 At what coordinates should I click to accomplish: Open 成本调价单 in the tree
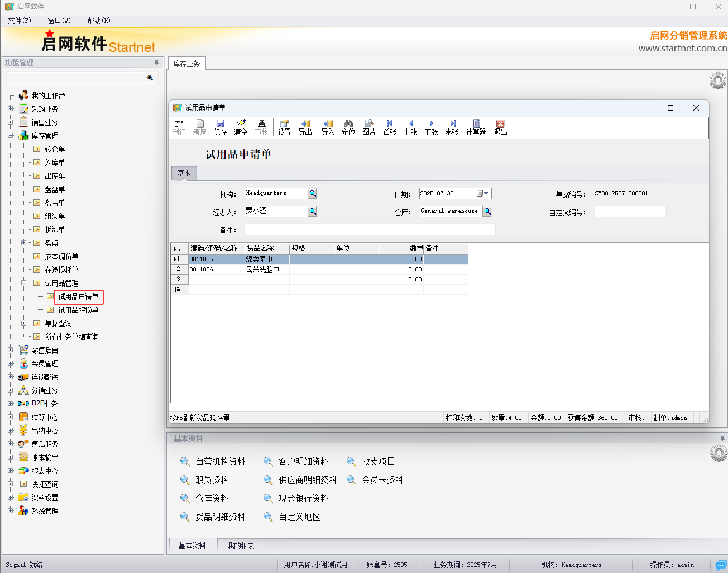pyautogui.click(x=61, y=256)
